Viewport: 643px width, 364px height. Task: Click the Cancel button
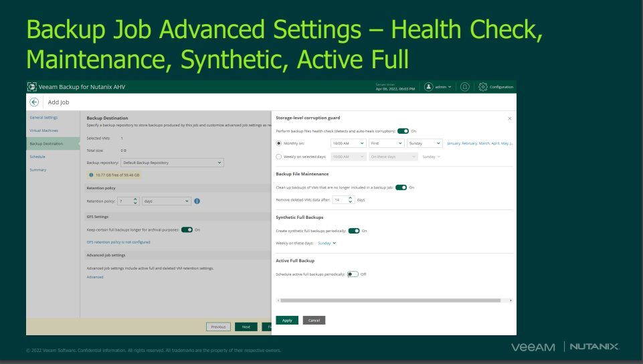pyautogui.click(x=314, y=320)
